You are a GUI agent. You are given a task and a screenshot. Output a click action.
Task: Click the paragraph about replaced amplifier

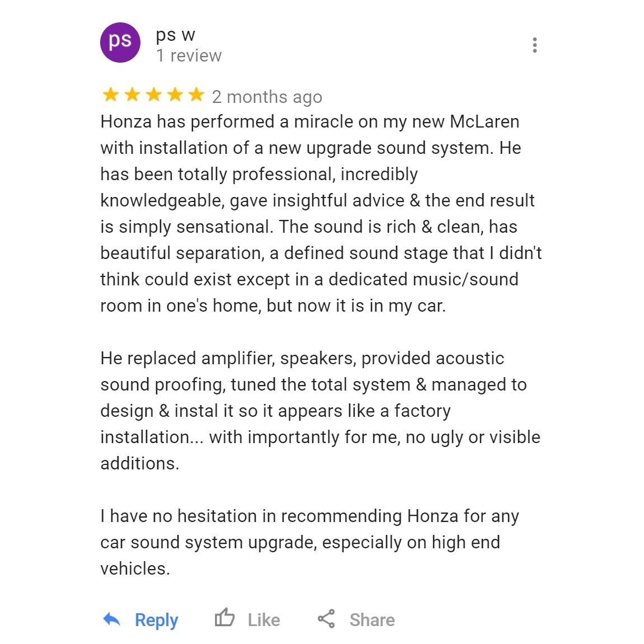321,411
